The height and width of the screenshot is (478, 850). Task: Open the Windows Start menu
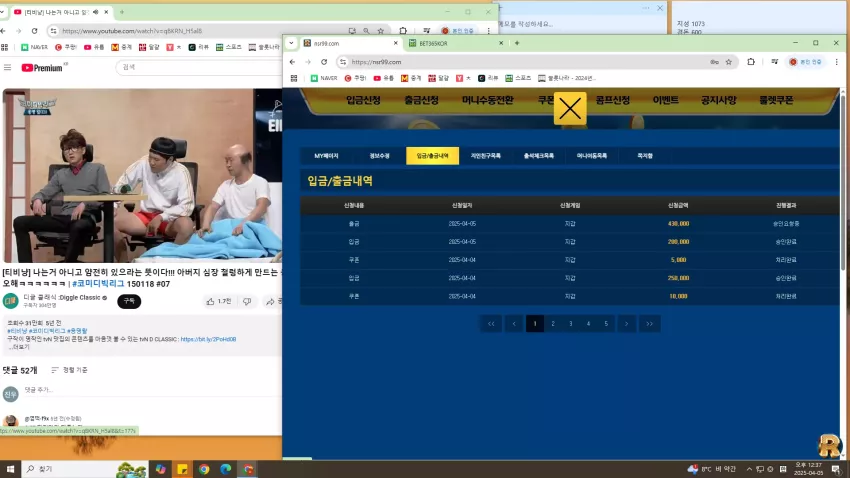click(x=10, y=469)
